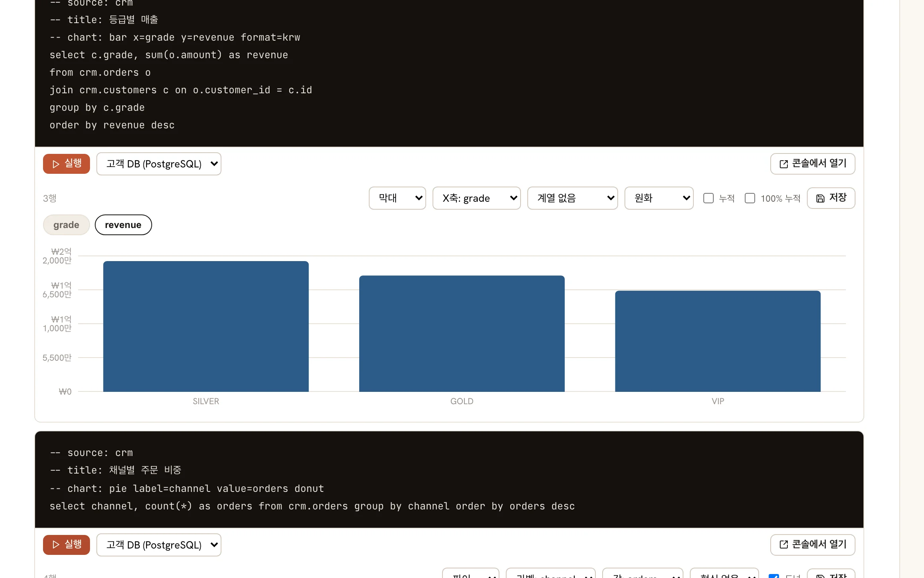Open the channel query in console (콘솔에서 열기)

click(x=812, y=545)
